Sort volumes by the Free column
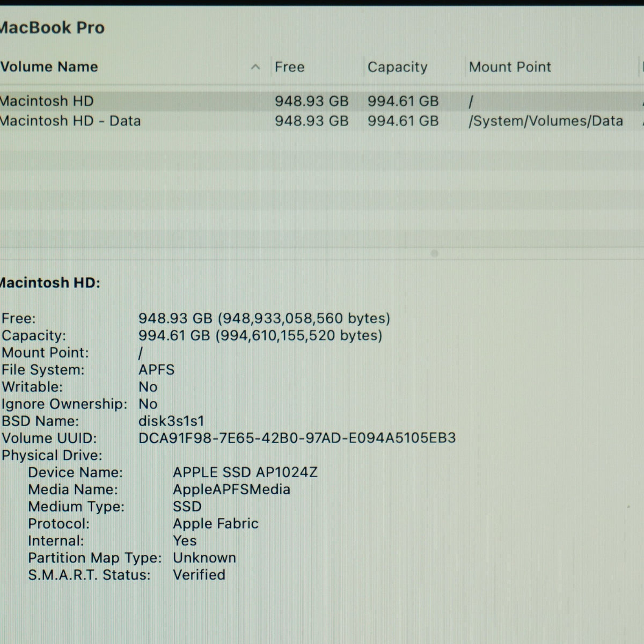 pos(290,67)
